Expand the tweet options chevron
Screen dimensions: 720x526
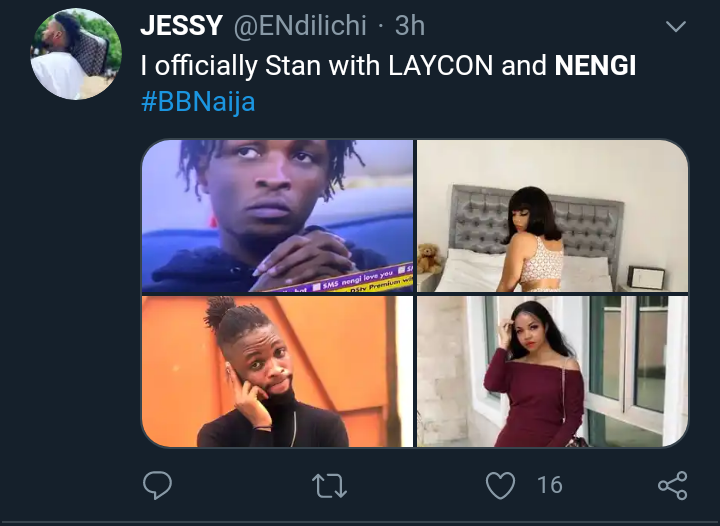(676, 26)
